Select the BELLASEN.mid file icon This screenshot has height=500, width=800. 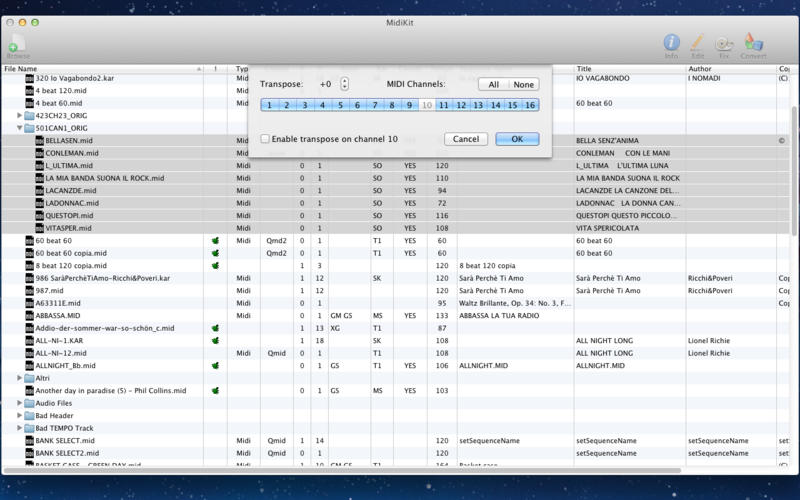pos(40,141)
